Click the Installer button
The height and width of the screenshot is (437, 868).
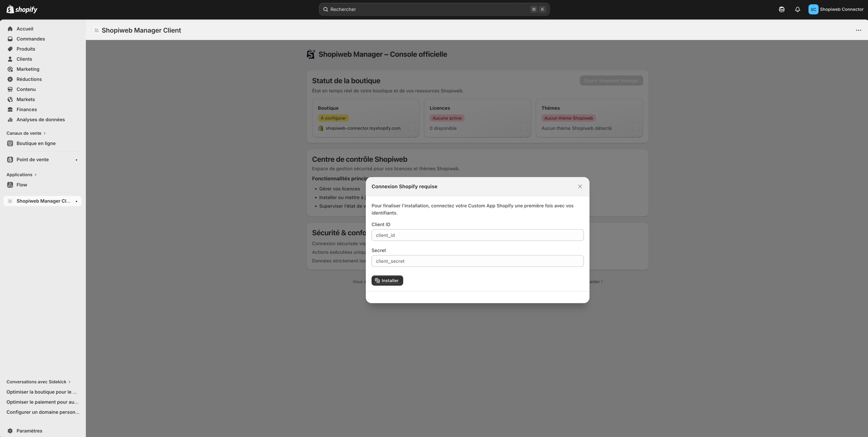pos(387,280)
